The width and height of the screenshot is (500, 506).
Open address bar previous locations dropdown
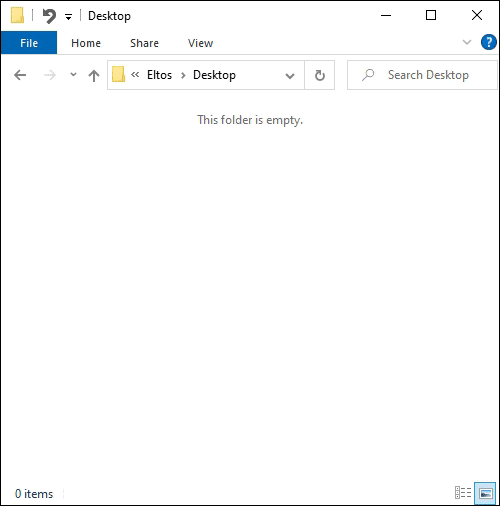[x=290, y=76]
